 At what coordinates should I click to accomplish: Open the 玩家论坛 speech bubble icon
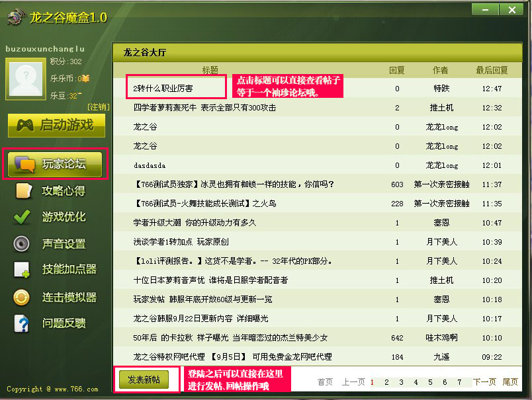point(24,164)
